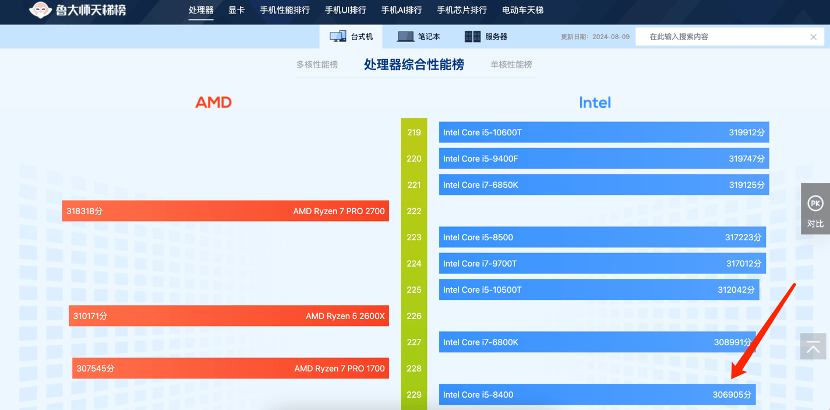Open the 显卡 nav tab
The width and height of the screenshot is (830, 410).
237,11
